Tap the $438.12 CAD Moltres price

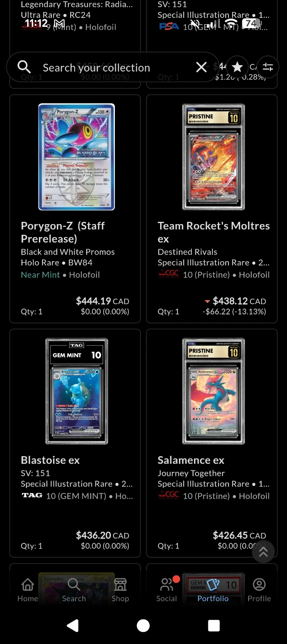click(x=239, y=301)
